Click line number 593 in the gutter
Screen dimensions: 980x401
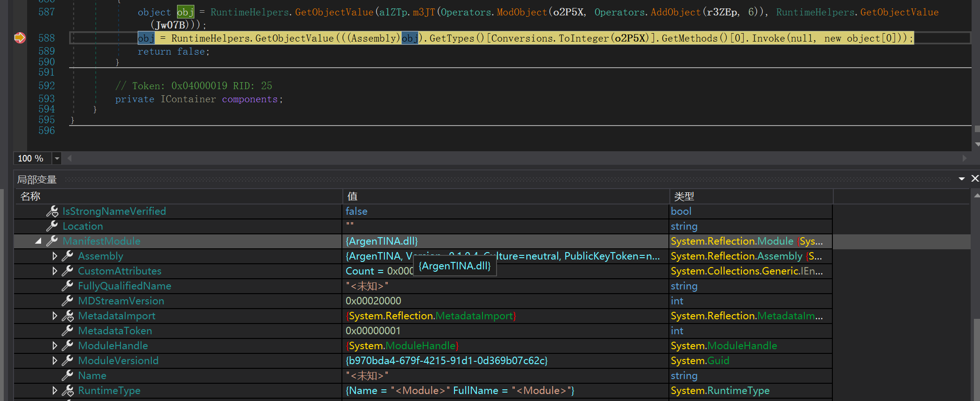pos(47,99)
